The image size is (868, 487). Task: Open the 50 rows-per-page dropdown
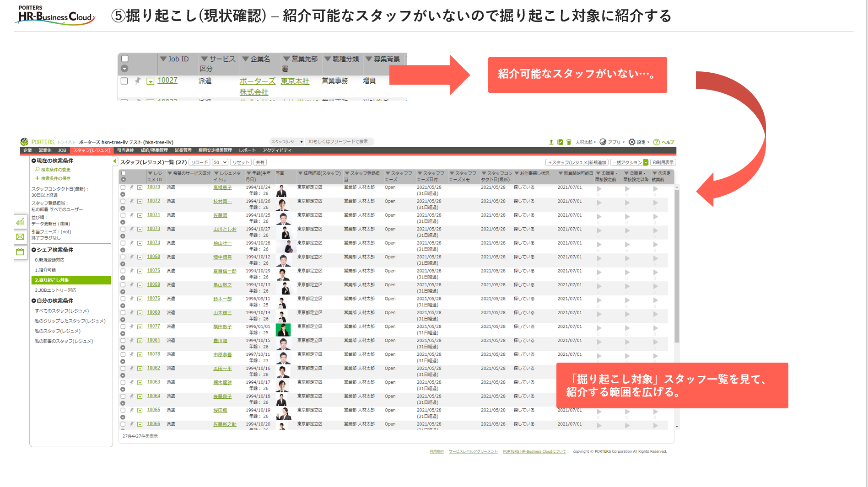tap(220, 162)
